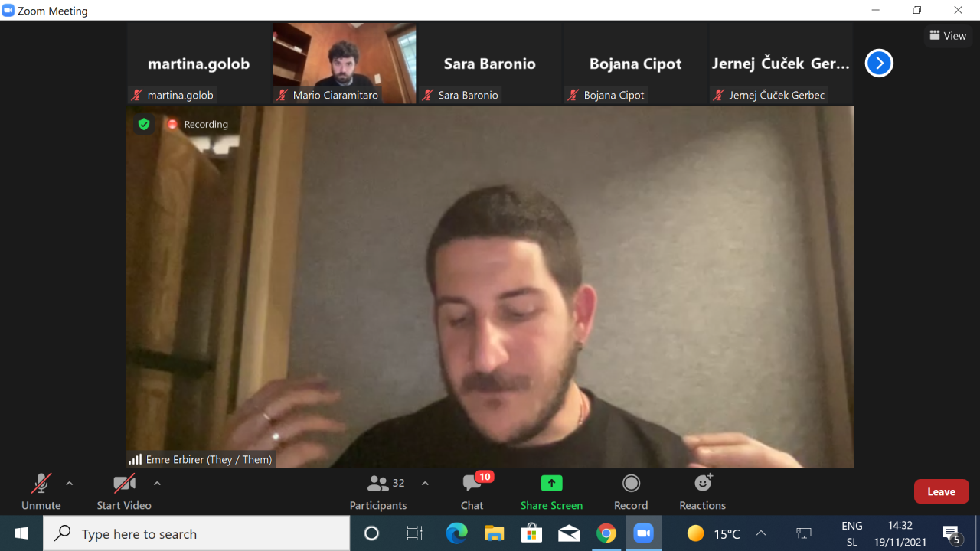Viewport: 980px width, 551px height.
Task: Click the network icon in system tray
Action: point(804,533)
